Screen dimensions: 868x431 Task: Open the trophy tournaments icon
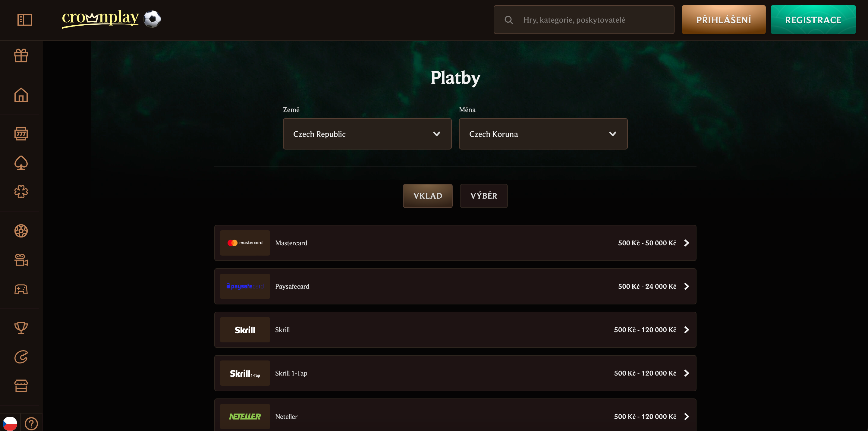coord(21,328)
